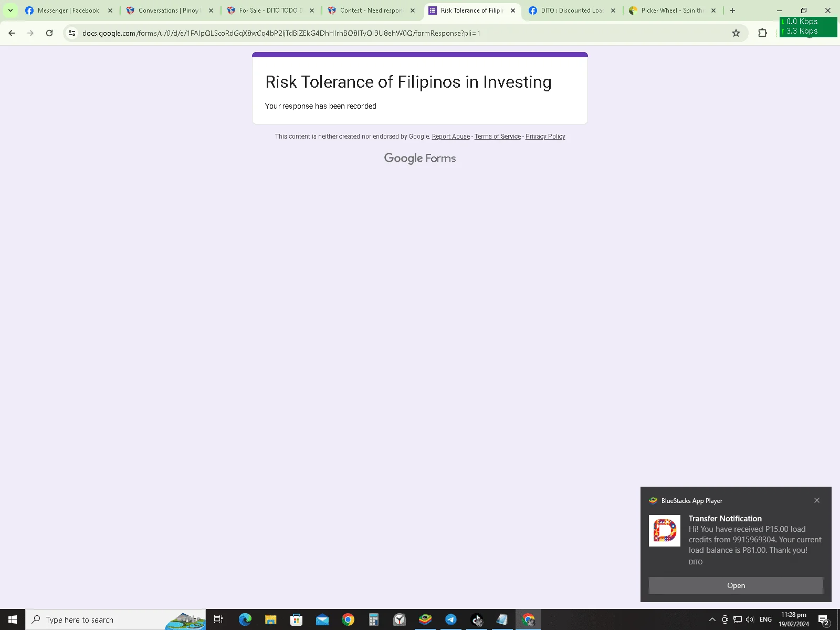Open the Windows Action Center notifications
This screenshot has height=630, width=840.
coord(824,620)
